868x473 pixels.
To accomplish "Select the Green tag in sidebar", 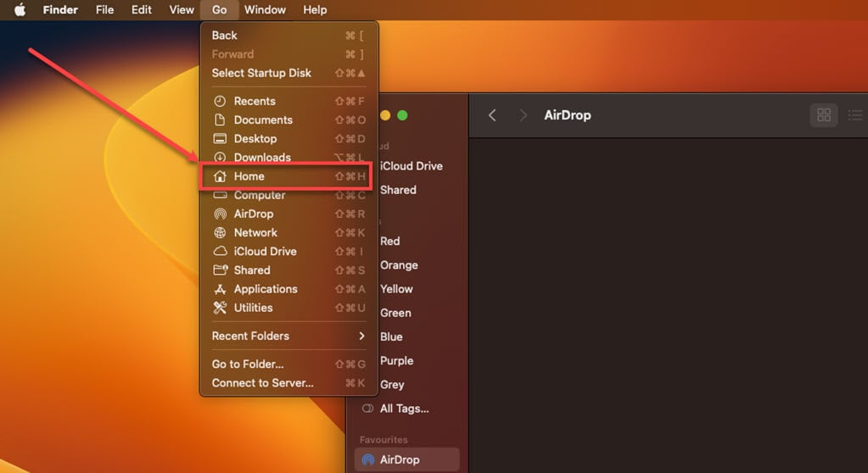I will click(x=395, y=313).
